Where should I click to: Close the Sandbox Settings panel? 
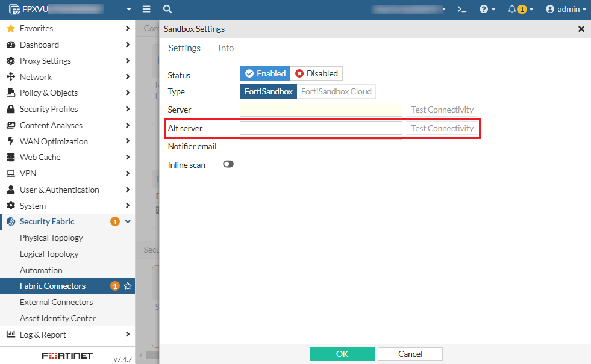pos(581,29)
